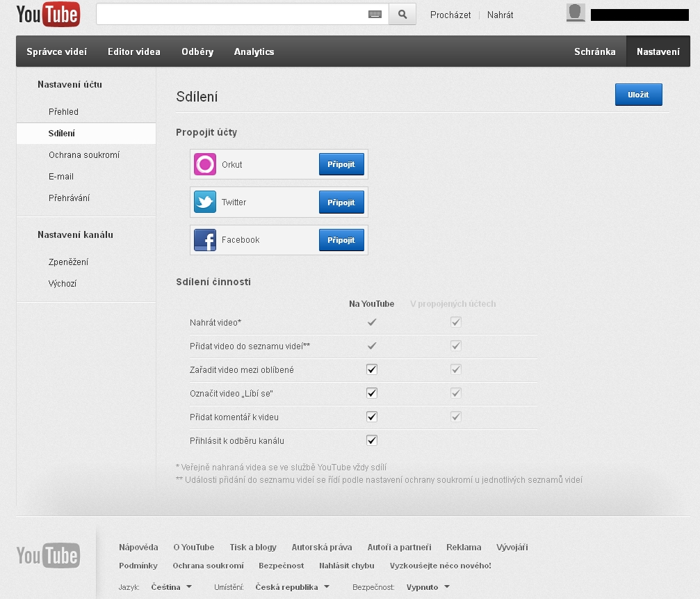Toggle 'Zařadit video mezi oblíbené' linked accounts checkbox
This screenshot has width=700, height=599.
coord(456,369)
